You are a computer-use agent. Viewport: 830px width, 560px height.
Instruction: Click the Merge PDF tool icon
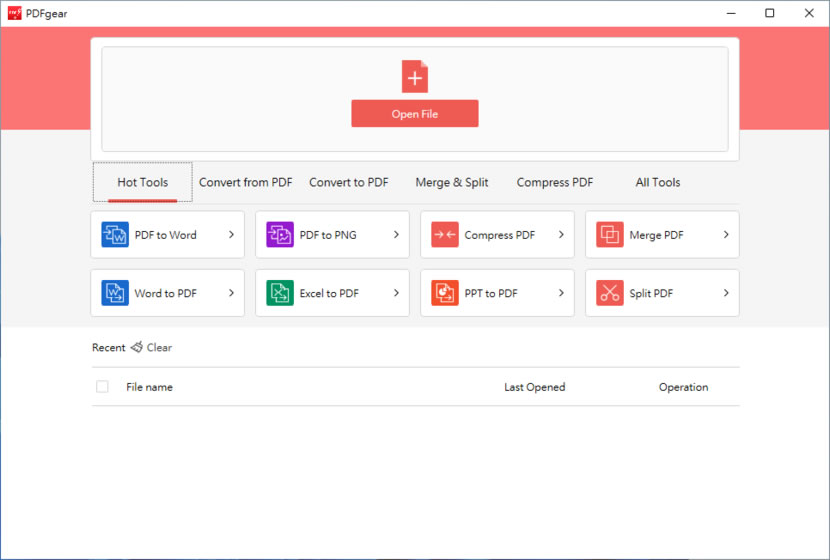pyautogui.click(x=610, y=235)
